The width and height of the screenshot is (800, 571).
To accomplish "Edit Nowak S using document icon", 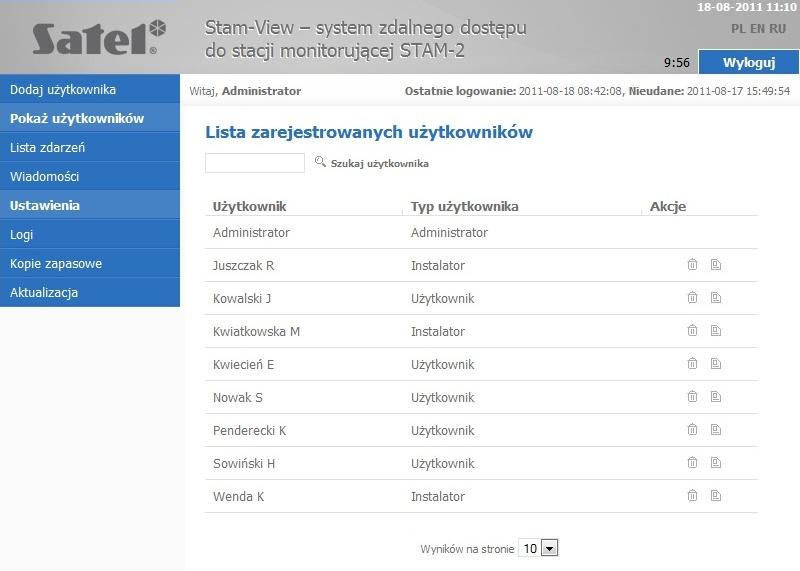I will [x=716, y=396].
